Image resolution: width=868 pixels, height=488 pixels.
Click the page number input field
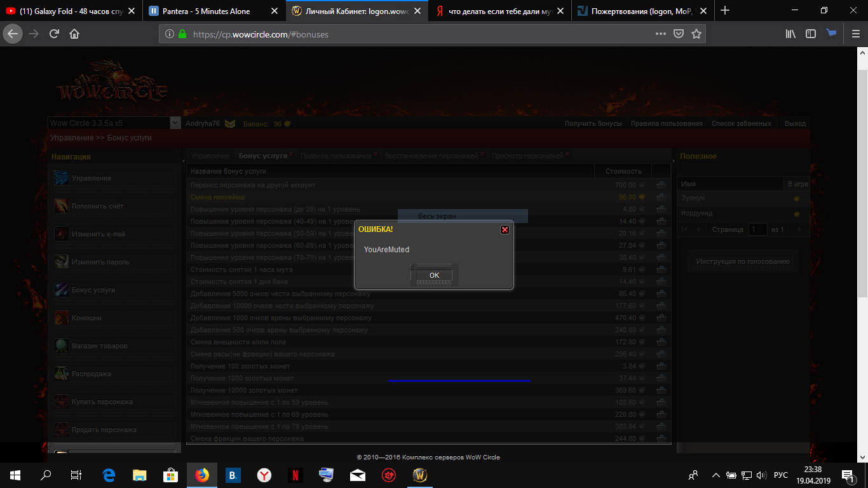point(757,229)
